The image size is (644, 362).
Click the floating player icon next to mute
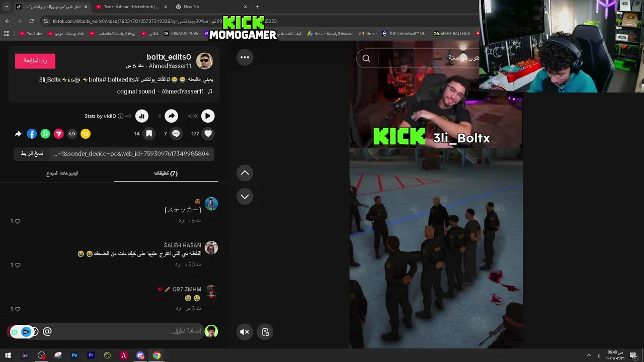coord(265,332)
